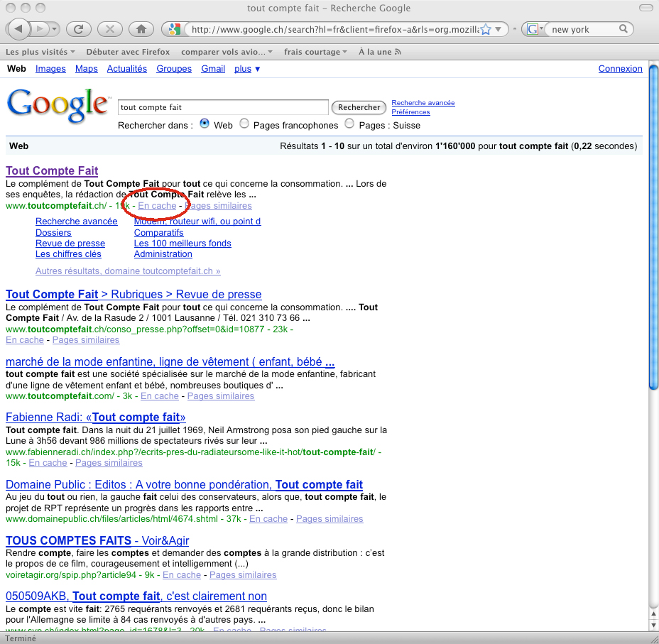This screenshot has width=659, height=644.
Task: Open 'Modem, routeur wifi, ou point d' sitelink
Action: [x=197, y=222]
